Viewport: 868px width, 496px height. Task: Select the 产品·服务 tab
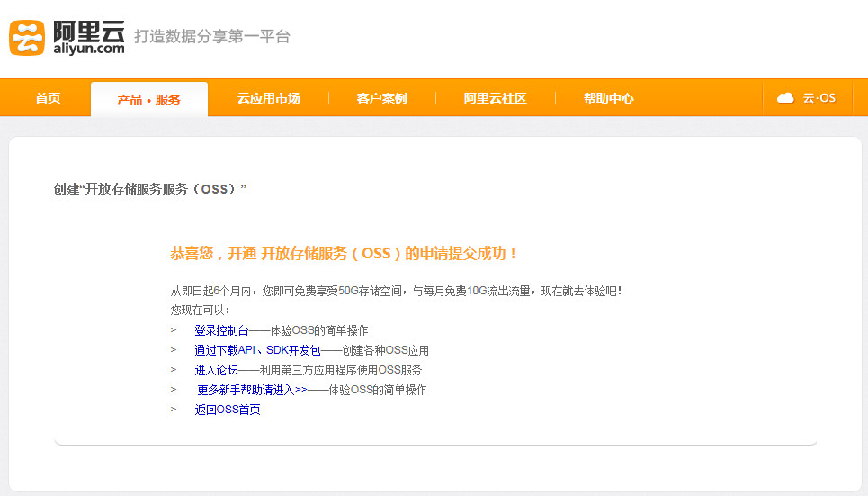[x=149, y=100]
